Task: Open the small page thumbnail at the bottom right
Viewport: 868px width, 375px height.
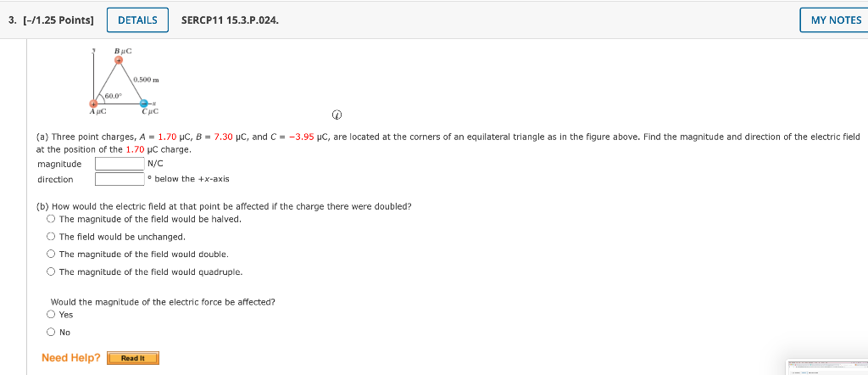Action: (826, 367)
